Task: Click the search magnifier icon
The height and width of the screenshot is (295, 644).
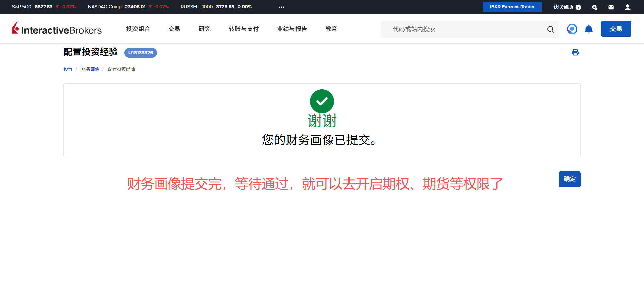Action: point(550,29)
